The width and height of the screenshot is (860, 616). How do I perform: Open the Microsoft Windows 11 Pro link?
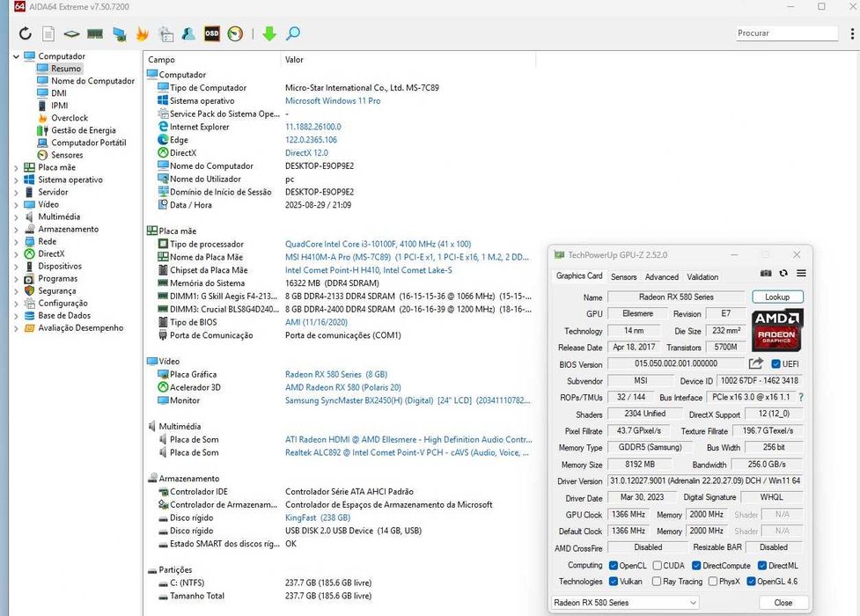333,101
